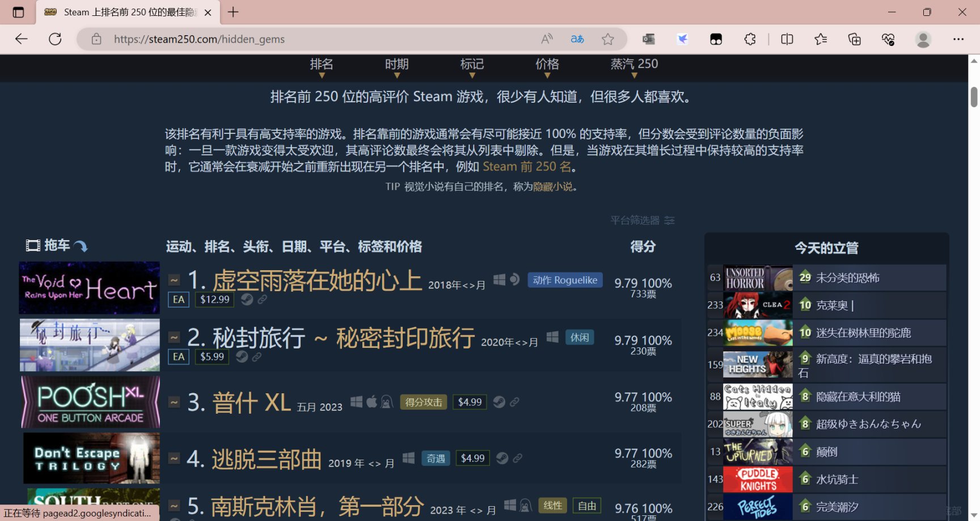
Task: Click the page vertical scrollbar thumb
Action: tap(974, 97)
